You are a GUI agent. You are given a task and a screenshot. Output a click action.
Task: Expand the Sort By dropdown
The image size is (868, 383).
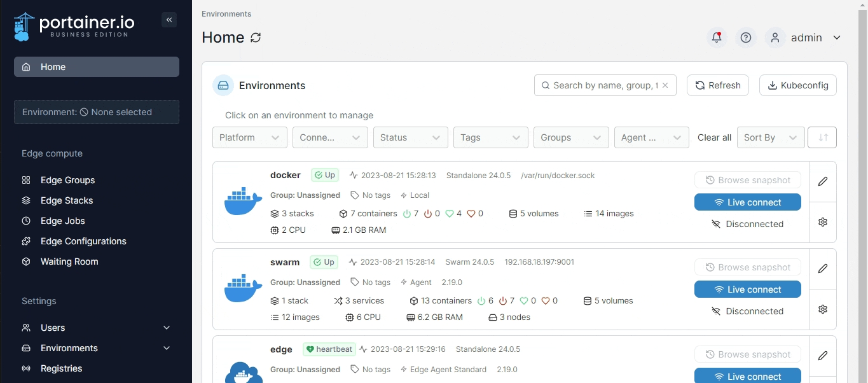[x=770, y=137]
